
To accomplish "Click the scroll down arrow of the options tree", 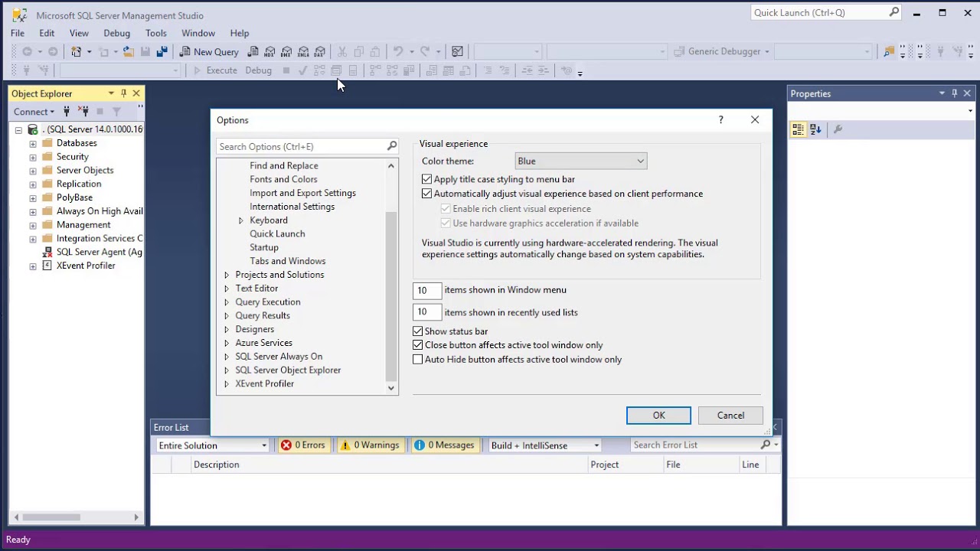I will coord(391,388).
